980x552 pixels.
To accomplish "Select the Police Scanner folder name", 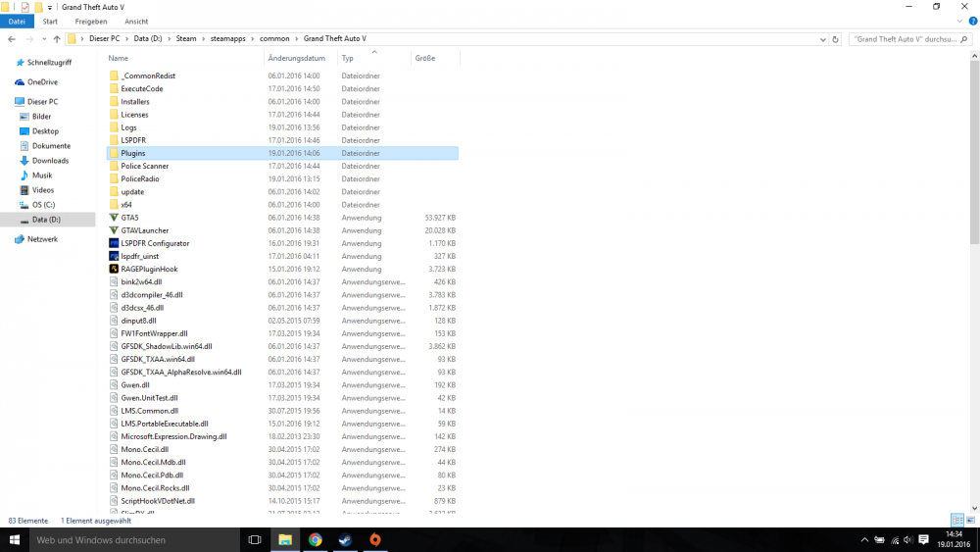I will tap(144, 167).
